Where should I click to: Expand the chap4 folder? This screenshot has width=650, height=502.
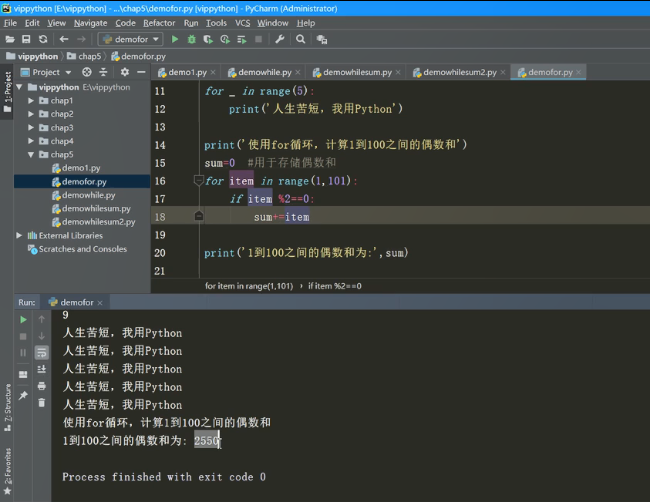tap(31, 141)
